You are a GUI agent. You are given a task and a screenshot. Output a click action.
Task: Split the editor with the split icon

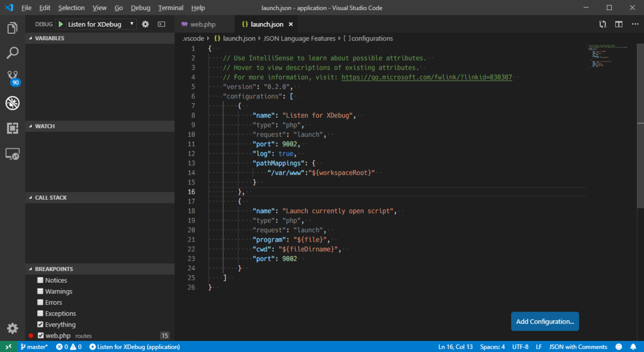click(x=618, y=24)
